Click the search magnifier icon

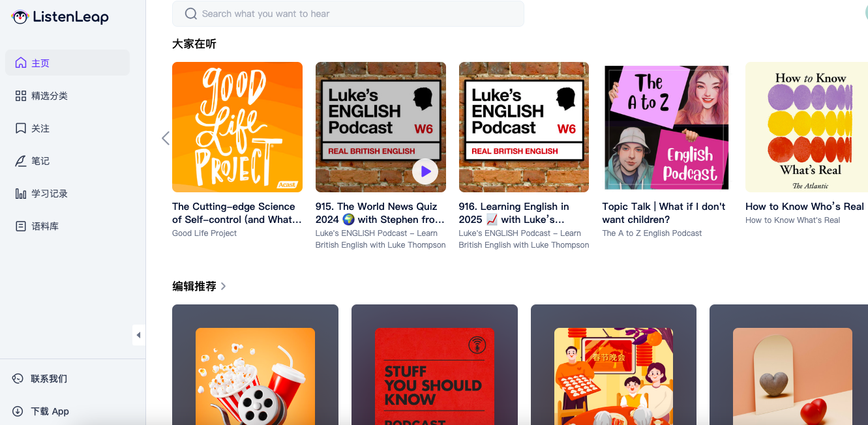[x=191, y=14]
